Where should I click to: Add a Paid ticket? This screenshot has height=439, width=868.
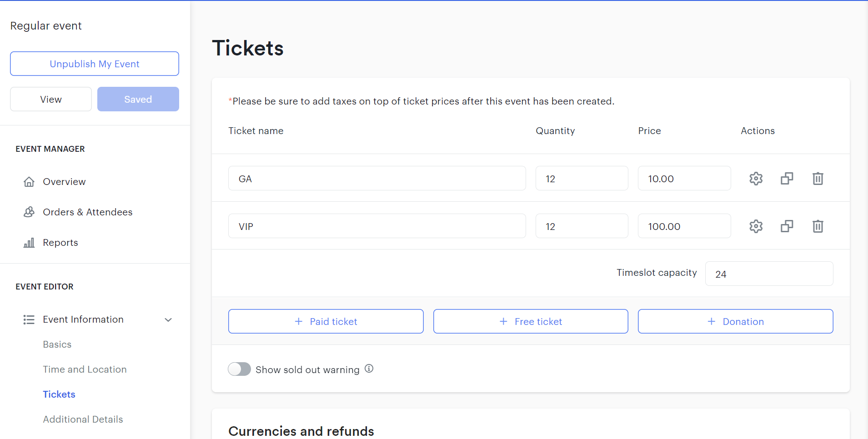[326, 321]
